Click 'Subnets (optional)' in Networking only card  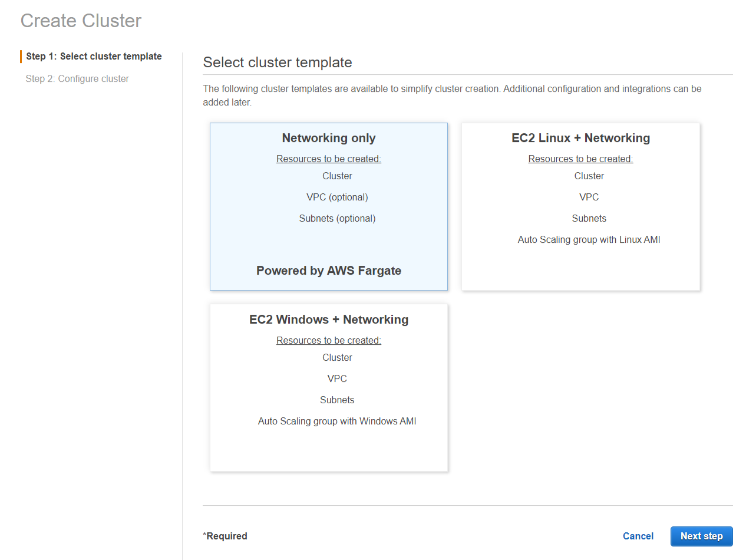[x=337, y=219]
